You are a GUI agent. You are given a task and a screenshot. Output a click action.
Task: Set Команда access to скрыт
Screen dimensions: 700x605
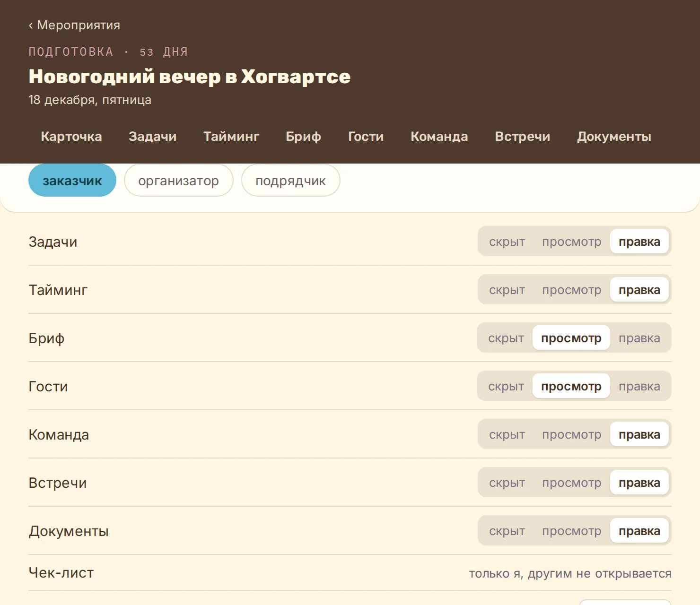coord(507,434)
